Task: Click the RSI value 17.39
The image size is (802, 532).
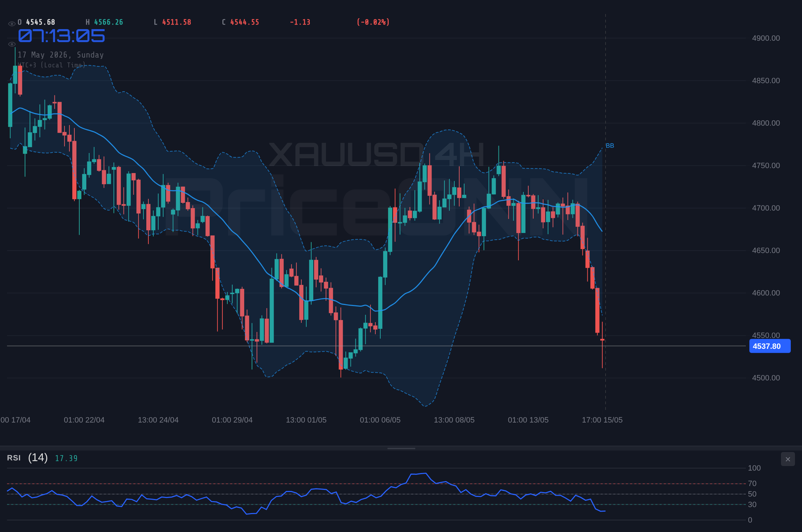Action: click(66, 458)
